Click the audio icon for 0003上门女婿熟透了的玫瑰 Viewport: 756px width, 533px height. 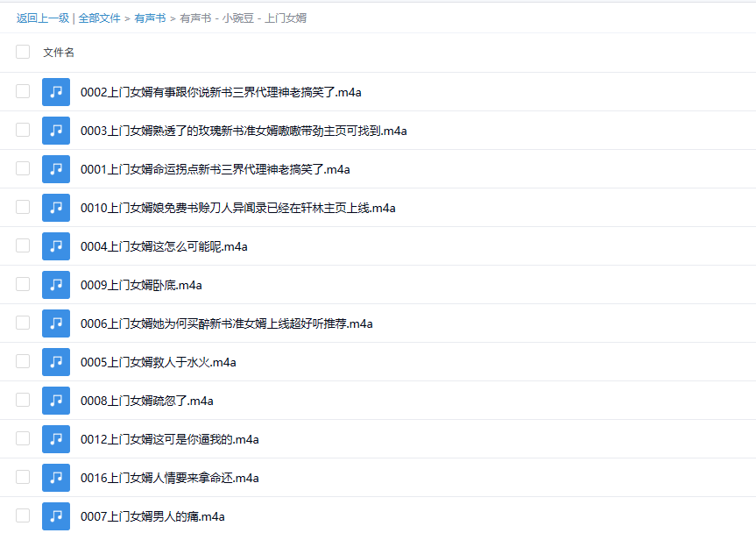point(55,130)
